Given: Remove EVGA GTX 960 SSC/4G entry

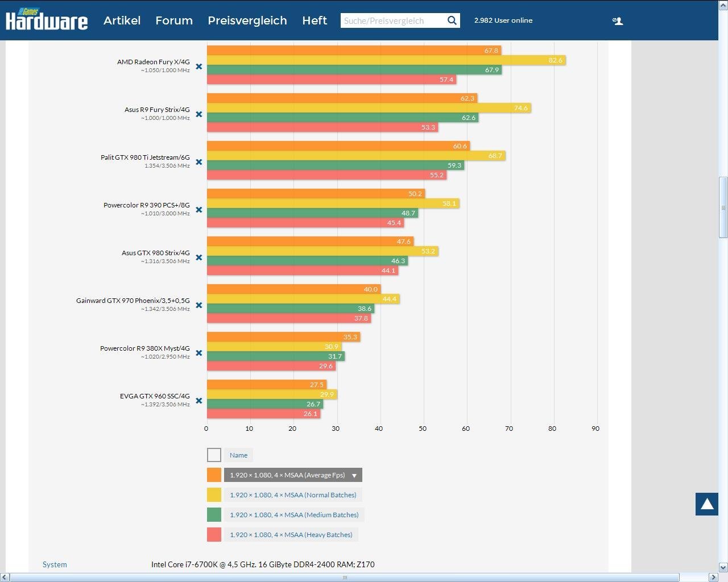Looking at the screenshot, I should 199,401.
